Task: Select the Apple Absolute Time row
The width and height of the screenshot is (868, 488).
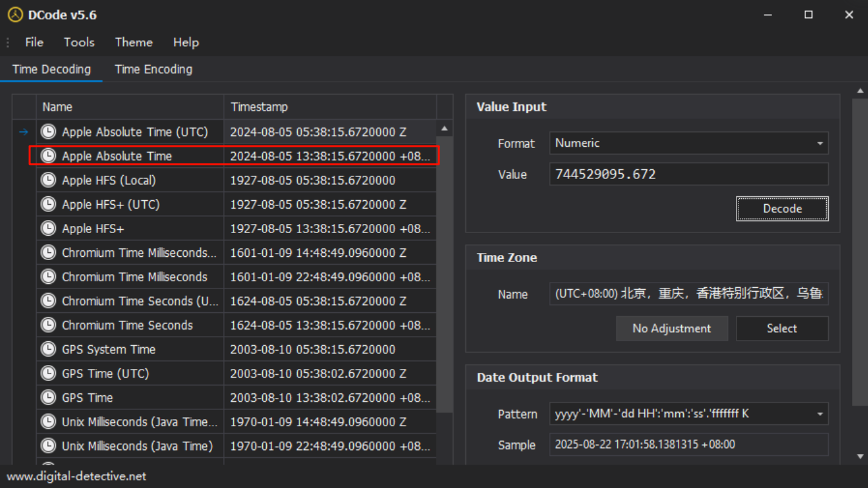Action: coord(234,156)
